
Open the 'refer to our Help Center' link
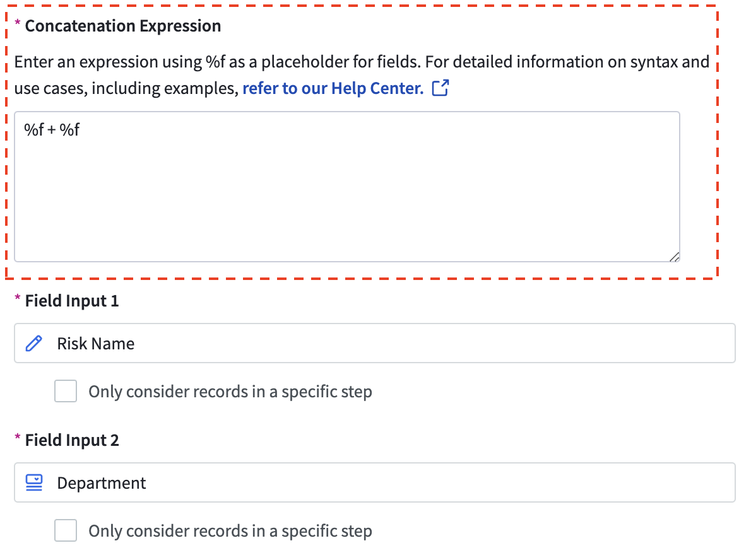[x=333, y=88]
